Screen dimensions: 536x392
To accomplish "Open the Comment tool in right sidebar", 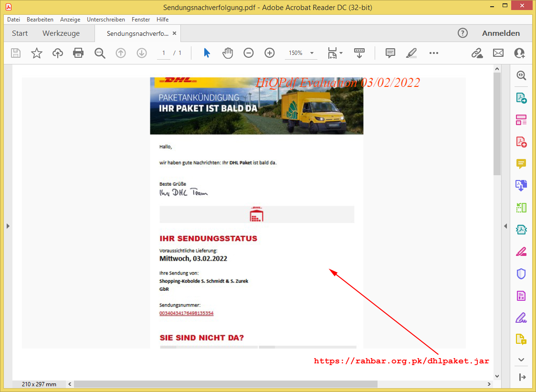I will coord(521,164).
